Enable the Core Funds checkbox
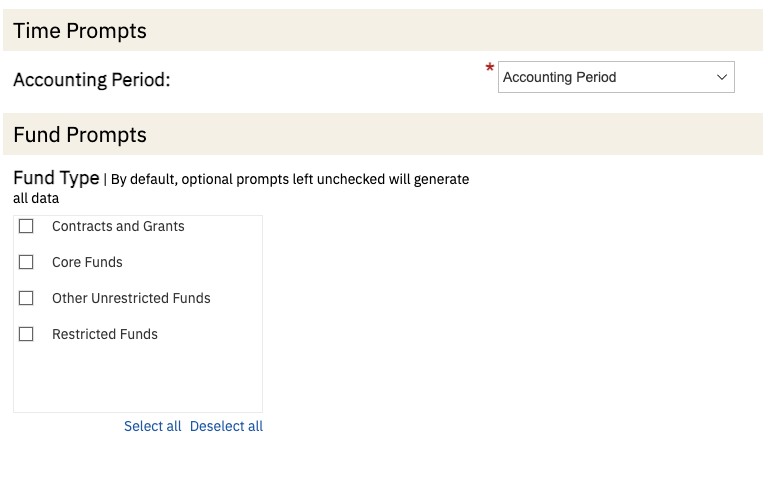The width and height of the screenshot is (763, 480). pyautogui.click(x=26, y=262)
